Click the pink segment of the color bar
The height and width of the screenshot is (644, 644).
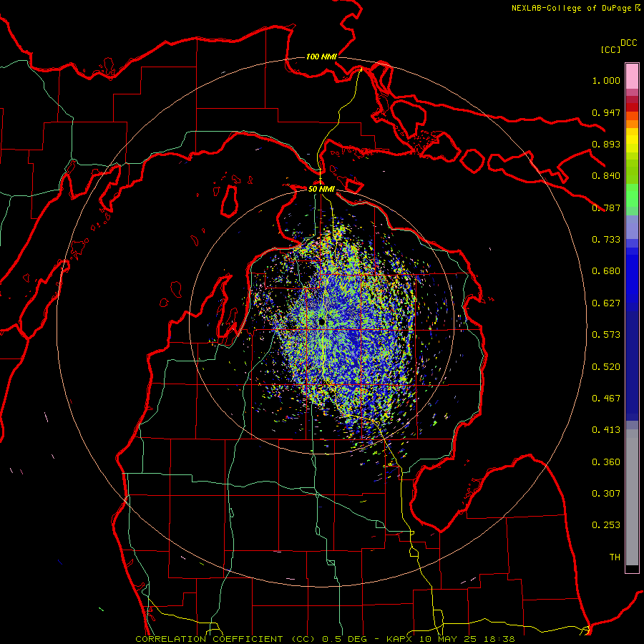(x=632, y=77)
